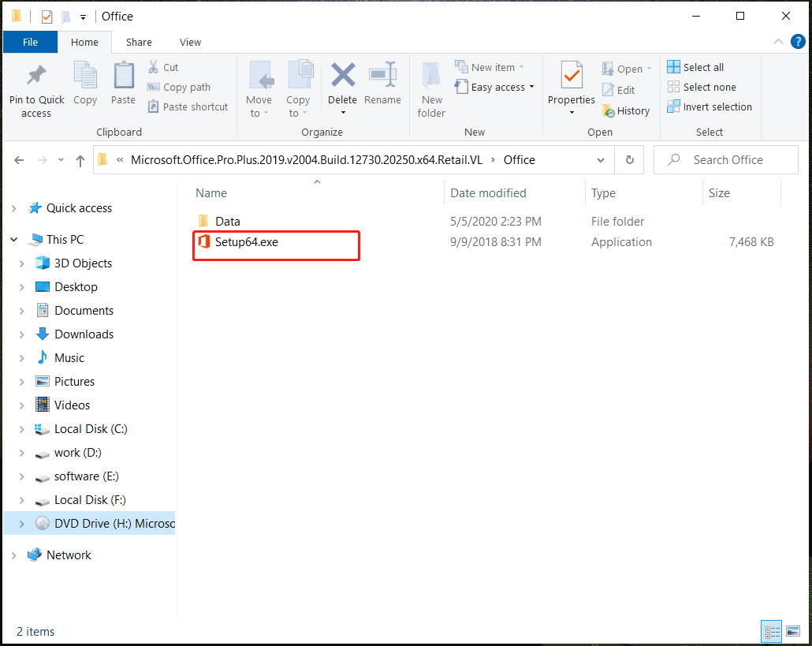
Task: Switch to the Share ribbon tab
Action: [139, 42]
